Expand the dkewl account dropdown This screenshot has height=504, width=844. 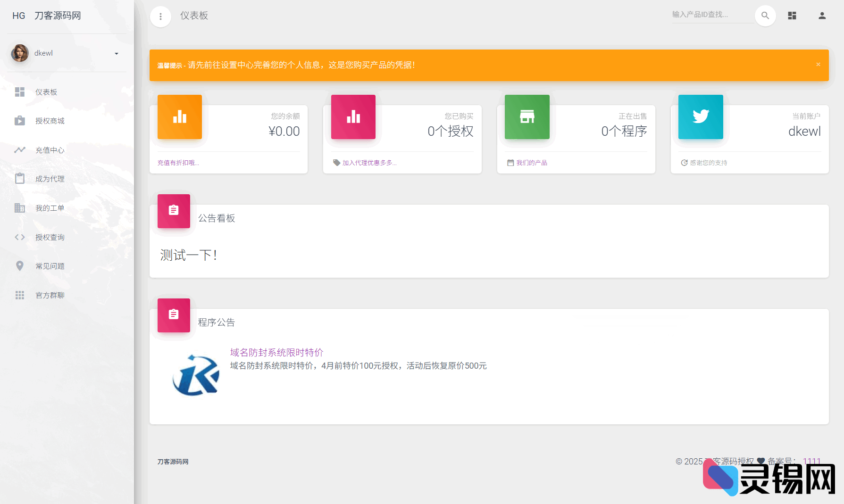[x=116, y=53]
